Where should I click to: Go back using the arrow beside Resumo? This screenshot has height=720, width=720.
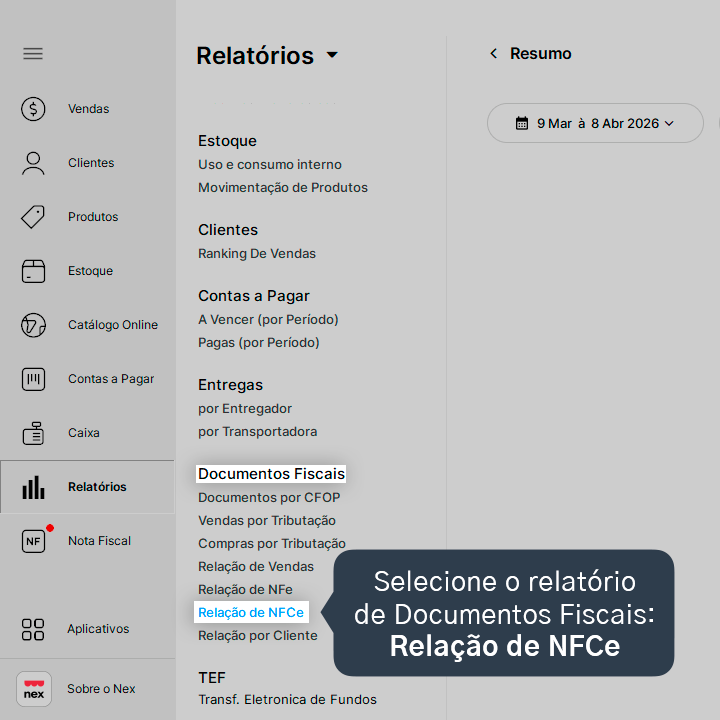tap(494, 54)
